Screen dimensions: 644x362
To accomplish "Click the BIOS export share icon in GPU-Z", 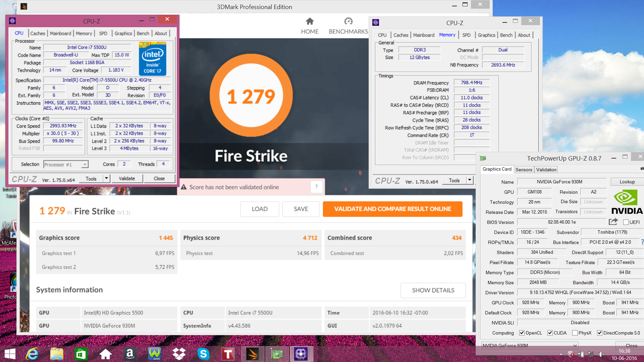I will pos(613,222).
